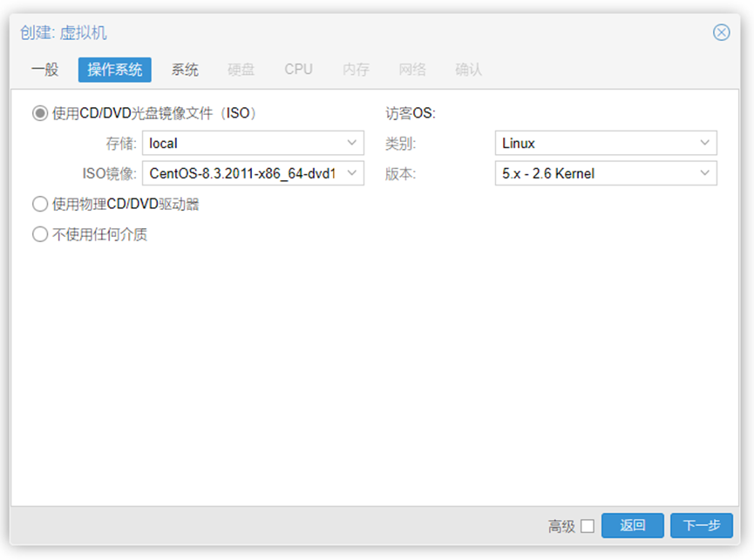754x560 pixels.
Task: Expand the ISO镜像 dropdown arrow
Action: [351, 173]
